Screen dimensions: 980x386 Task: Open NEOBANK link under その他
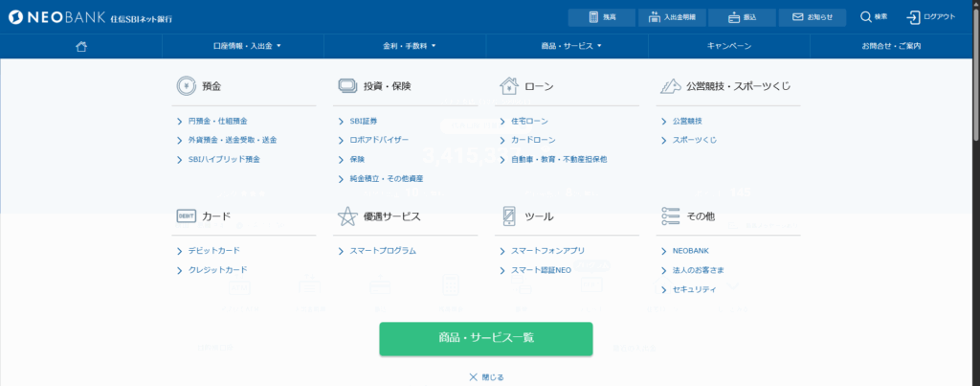690,251
